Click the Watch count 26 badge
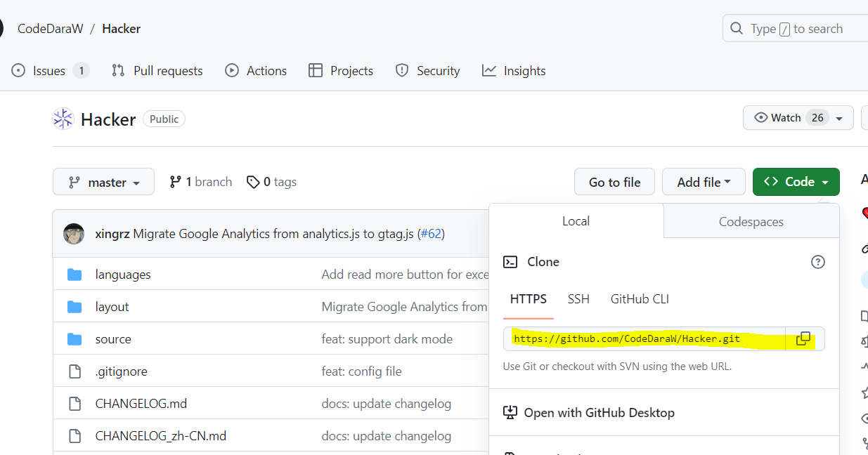 tap(817, 118)
